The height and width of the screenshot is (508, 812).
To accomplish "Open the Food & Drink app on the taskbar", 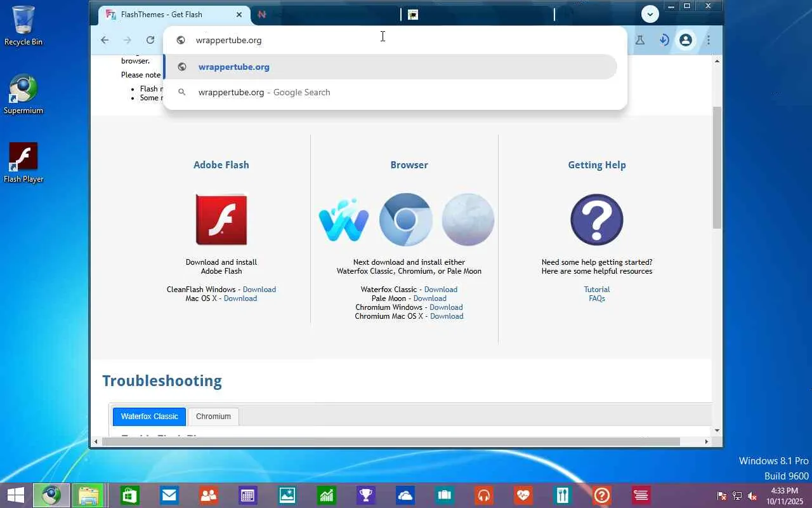I will click(x=563, y=495).
